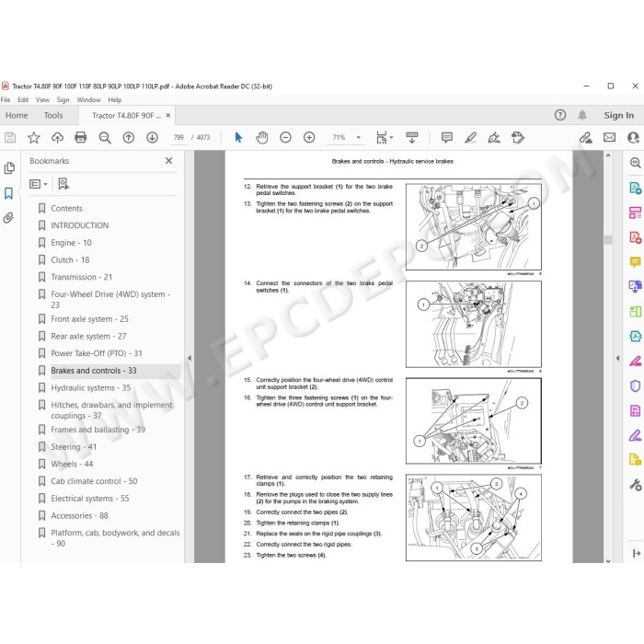Open the sign document tool

click(x=494, y=138)
